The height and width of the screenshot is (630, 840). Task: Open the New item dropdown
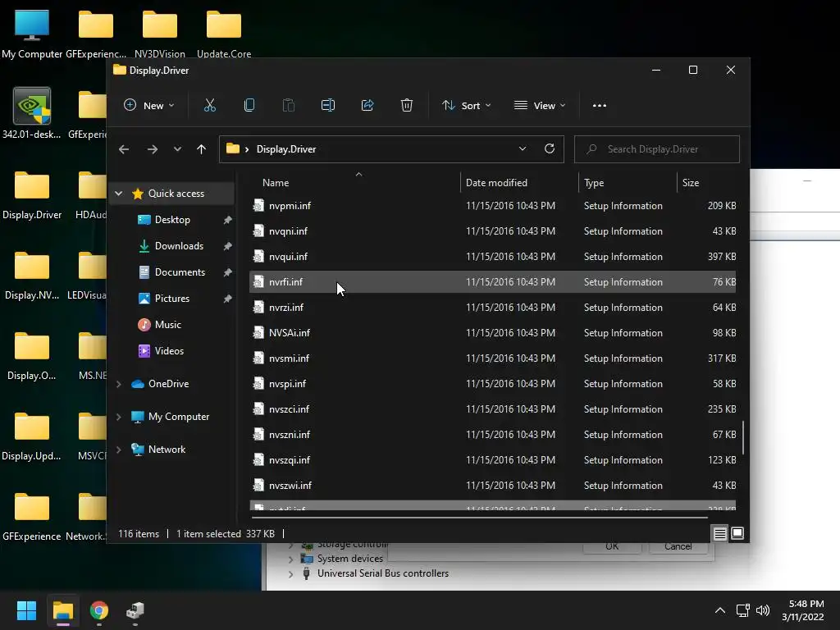(148, 106)
